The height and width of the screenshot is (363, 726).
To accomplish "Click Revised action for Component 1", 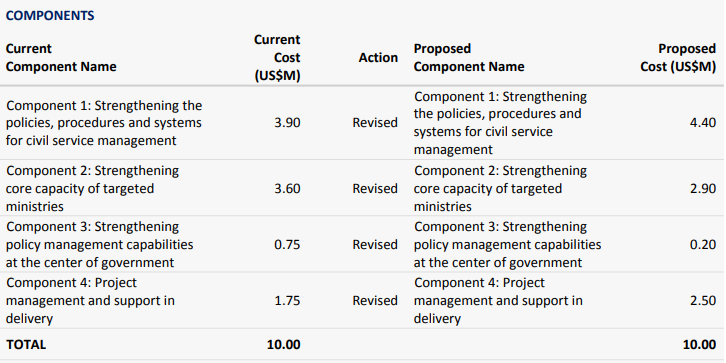I will tap(375, 123).
